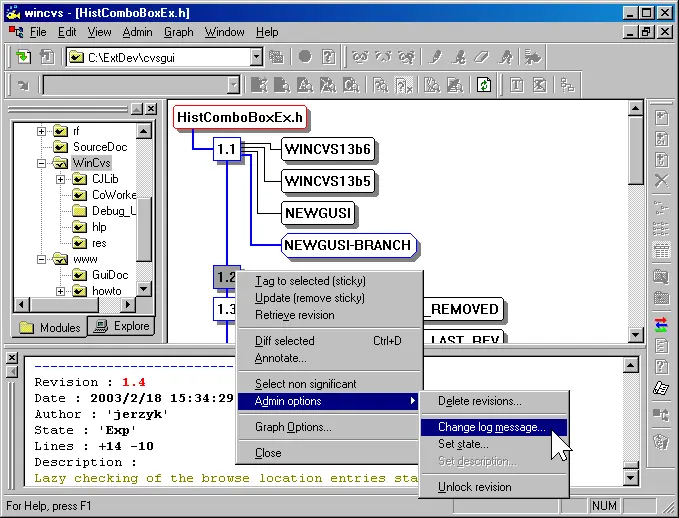Click the red and blue arrows Diff icon

661,325
